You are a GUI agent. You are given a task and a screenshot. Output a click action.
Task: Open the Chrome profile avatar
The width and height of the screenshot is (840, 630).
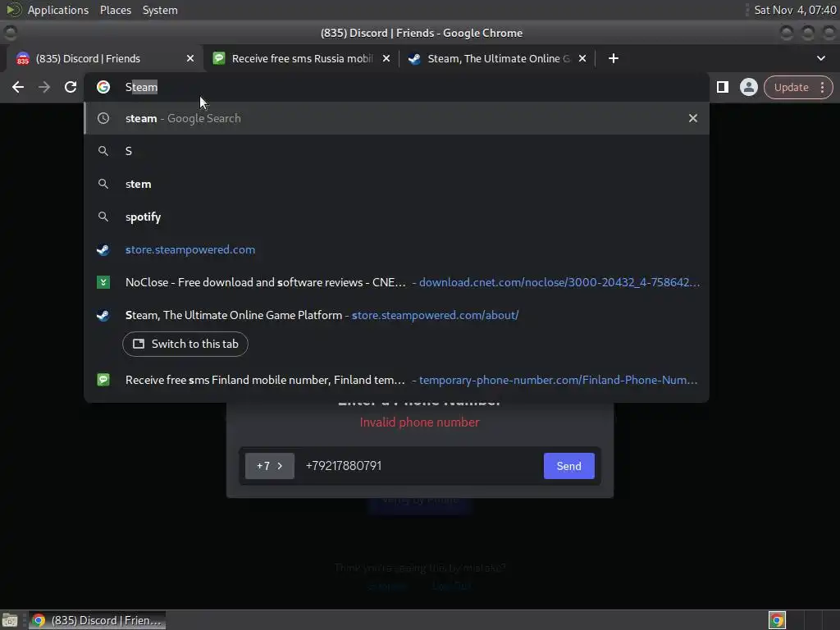(748, 87)
